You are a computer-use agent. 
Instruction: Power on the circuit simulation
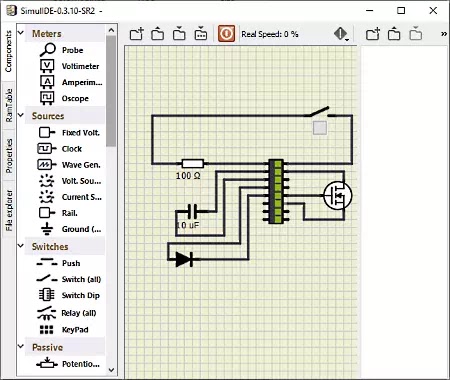pos(227,34)
